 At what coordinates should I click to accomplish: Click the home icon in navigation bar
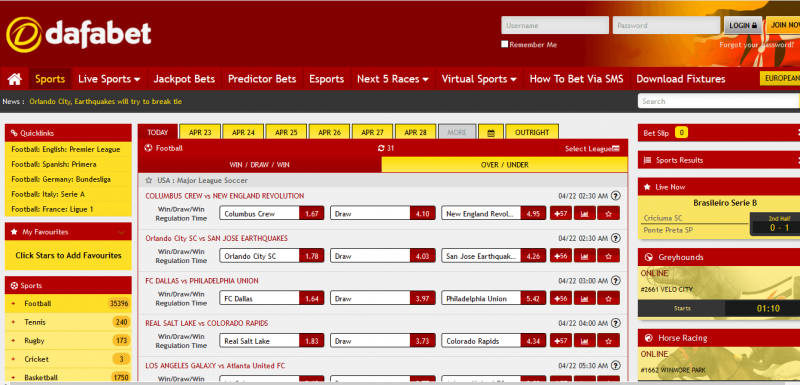pyautogui.click(x=15, y=79)
